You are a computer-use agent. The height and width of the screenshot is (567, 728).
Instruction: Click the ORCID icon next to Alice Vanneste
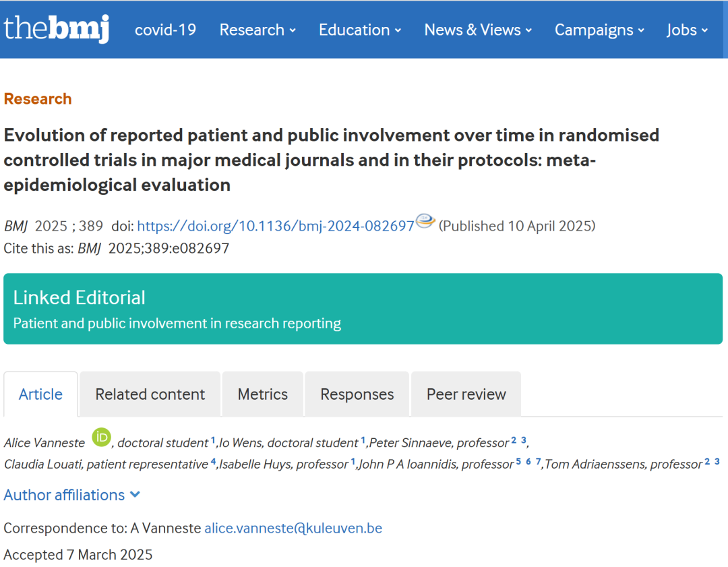100,437
